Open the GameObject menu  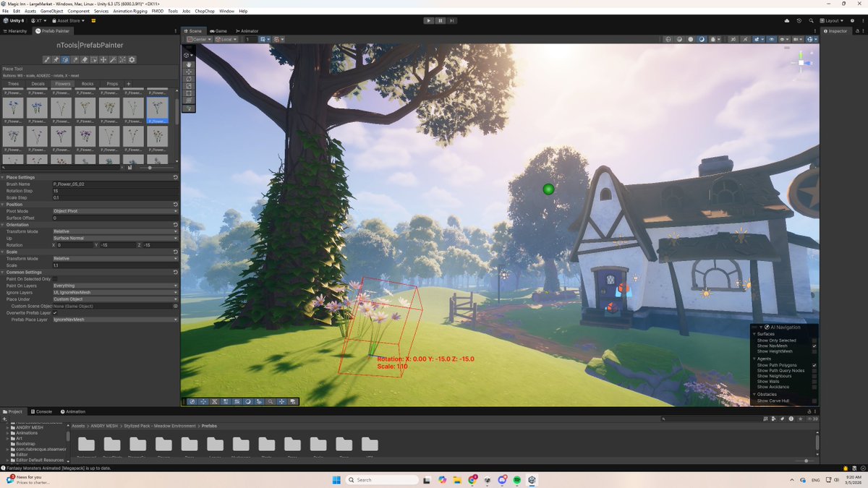51,12
